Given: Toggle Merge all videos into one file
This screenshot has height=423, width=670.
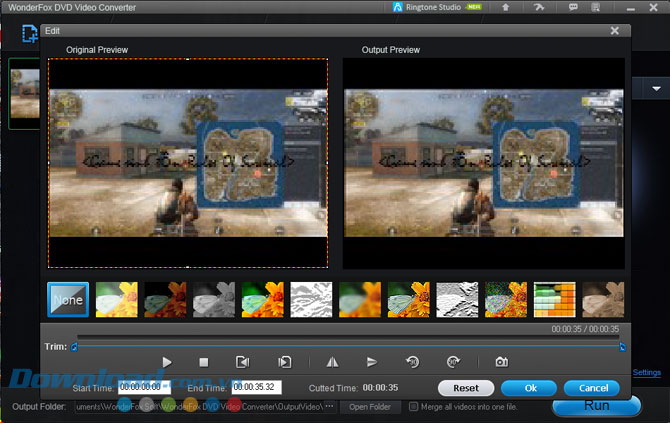Looking at the screenshot, I should [x=413, y=407].
